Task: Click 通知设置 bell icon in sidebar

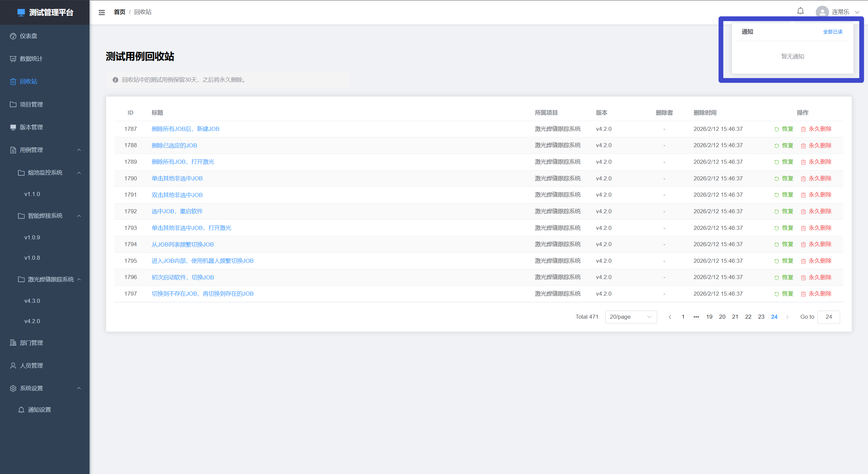Action: click(x=21, y=410)
